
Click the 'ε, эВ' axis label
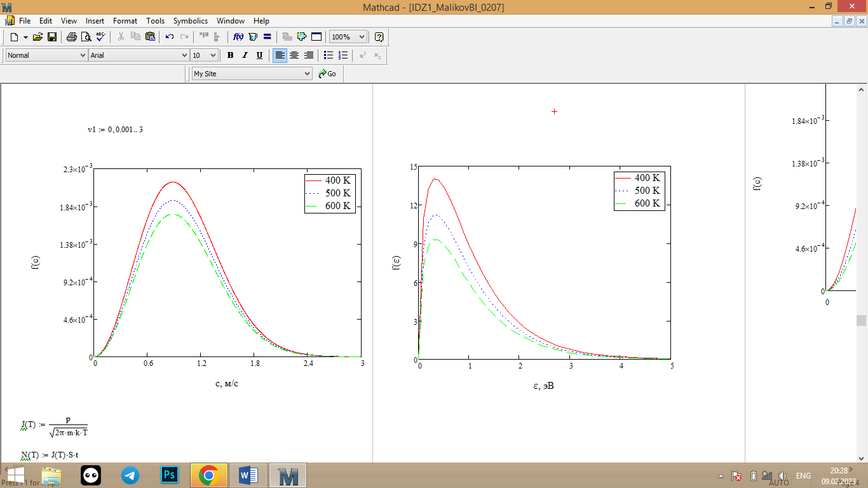tap(544, 385)
